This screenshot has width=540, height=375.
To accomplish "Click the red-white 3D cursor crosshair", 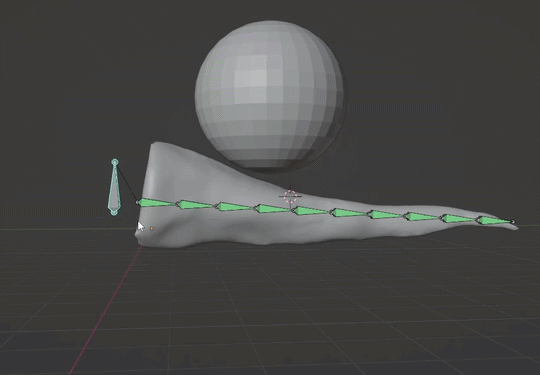I will pos(290,196).
